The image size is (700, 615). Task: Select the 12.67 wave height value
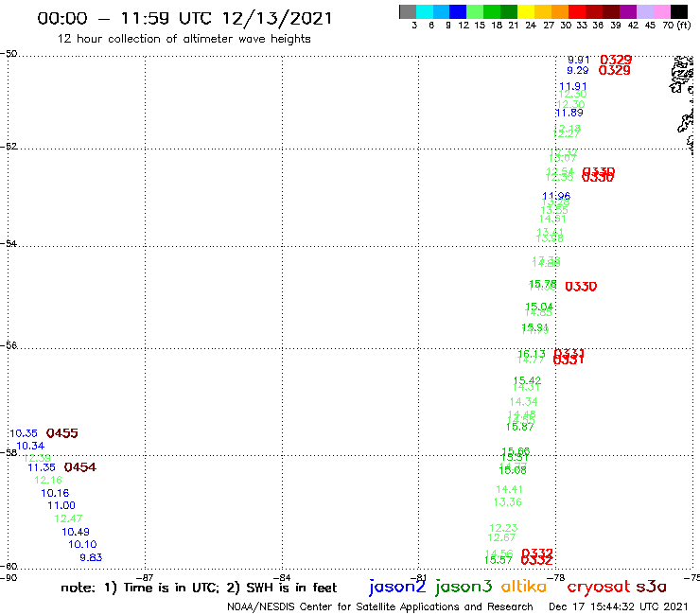coord(501,537)
